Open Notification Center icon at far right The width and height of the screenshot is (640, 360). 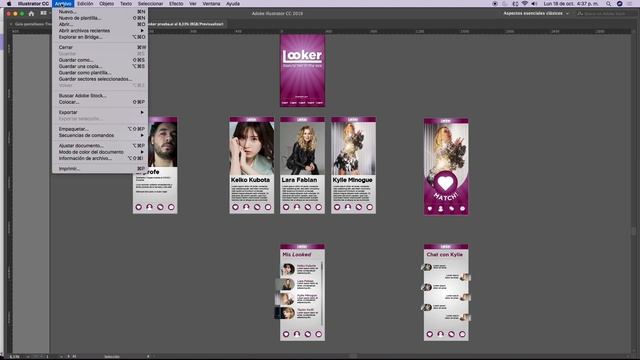pyautogui.click(x=631, y=4)
